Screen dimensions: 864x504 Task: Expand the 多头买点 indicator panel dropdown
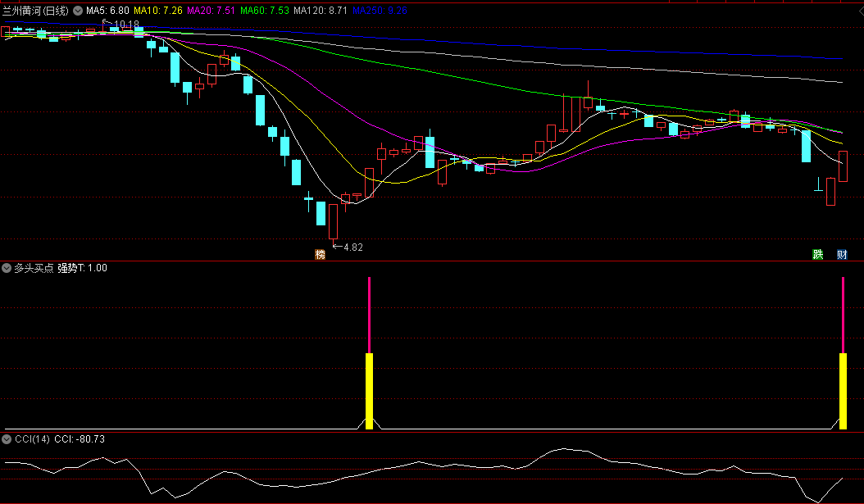coord(7,268)
